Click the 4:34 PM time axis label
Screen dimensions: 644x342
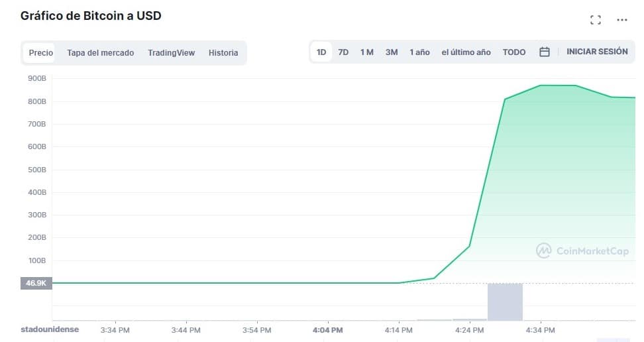click(540, 330)
